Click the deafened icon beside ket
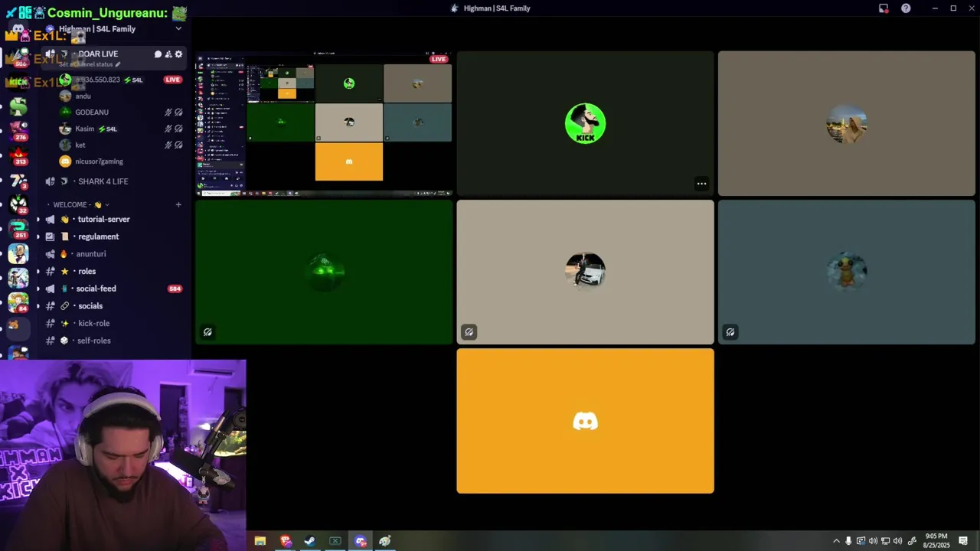 pos(178,145)
